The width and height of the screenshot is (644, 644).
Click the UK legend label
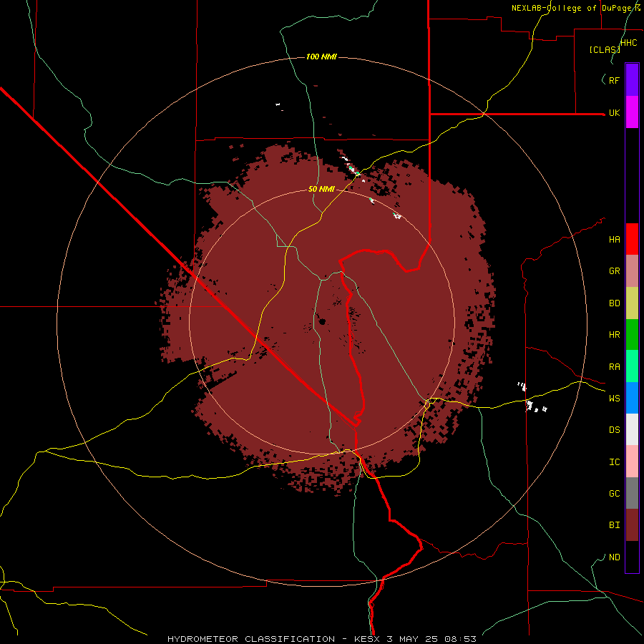(614, 113)
